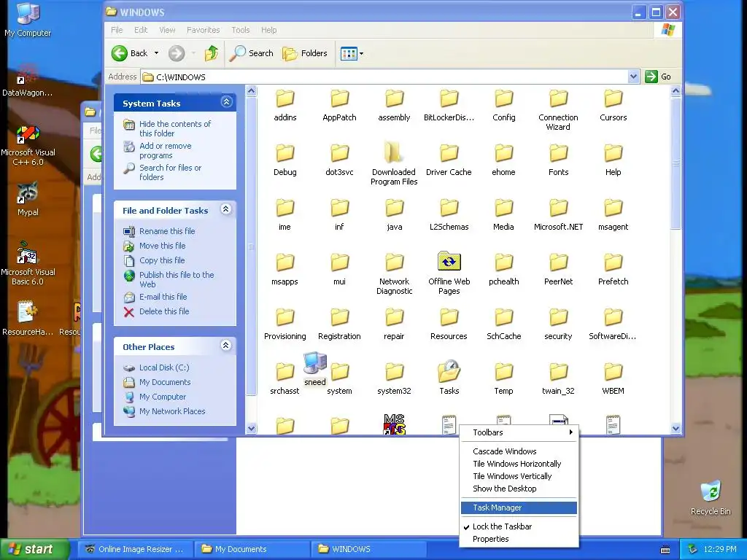
Task: Select the Tasks scheduled folder icon
Action: 449,372
